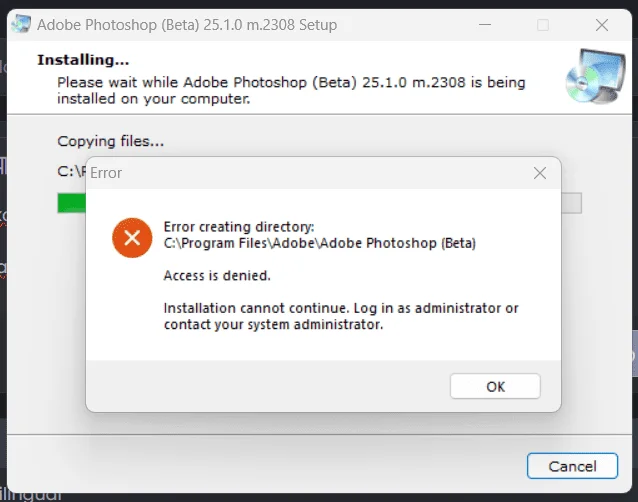This screenshot has height=502, width=638.
Task: Minimize the Photoshop Setup window
Action: [x=485, y=25]
